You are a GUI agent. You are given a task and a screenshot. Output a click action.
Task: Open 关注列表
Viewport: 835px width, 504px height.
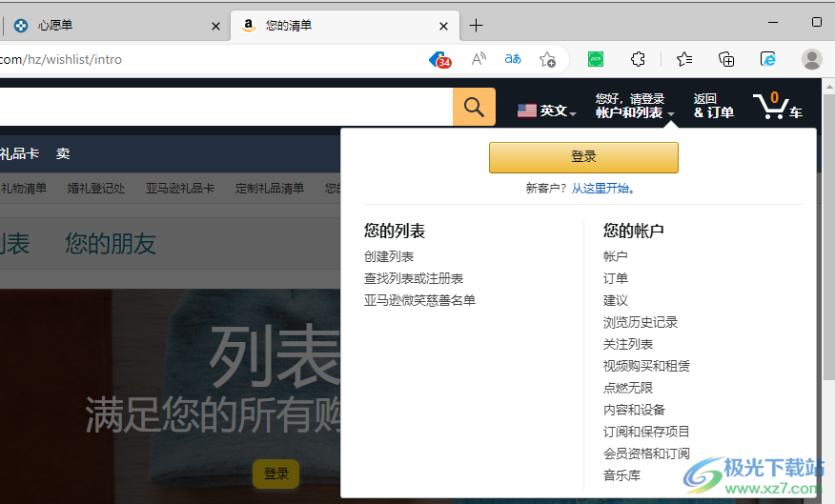628,344
